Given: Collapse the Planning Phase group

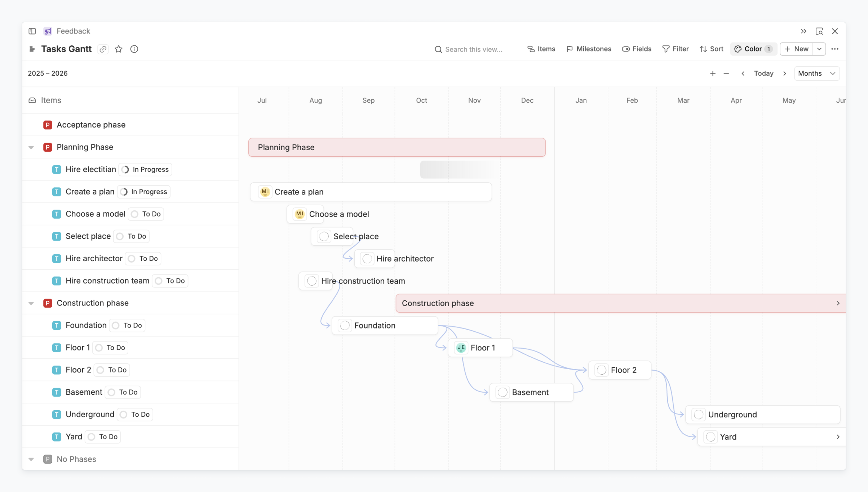Looking at the screenshot, I should click(x=31, y=147).
